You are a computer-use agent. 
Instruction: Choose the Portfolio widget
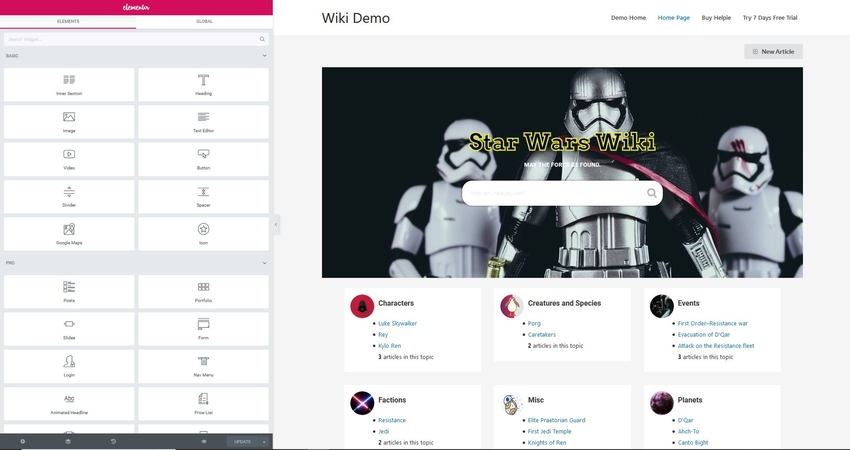pyautogui.click(x=203, y=292)
